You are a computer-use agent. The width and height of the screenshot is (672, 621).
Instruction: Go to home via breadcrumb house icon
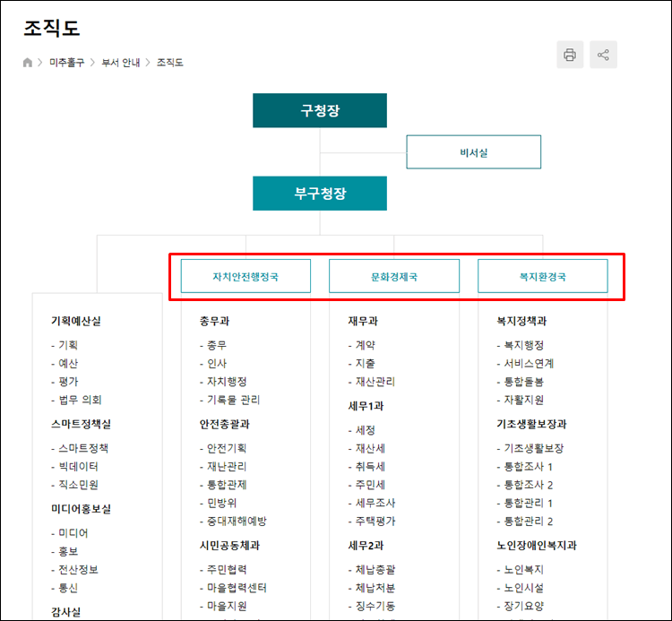pyautogui.click(x=28, y=63)
